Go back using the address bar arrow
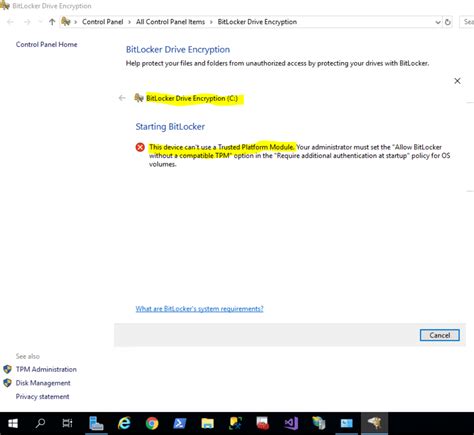 click(x=10, y=22)
